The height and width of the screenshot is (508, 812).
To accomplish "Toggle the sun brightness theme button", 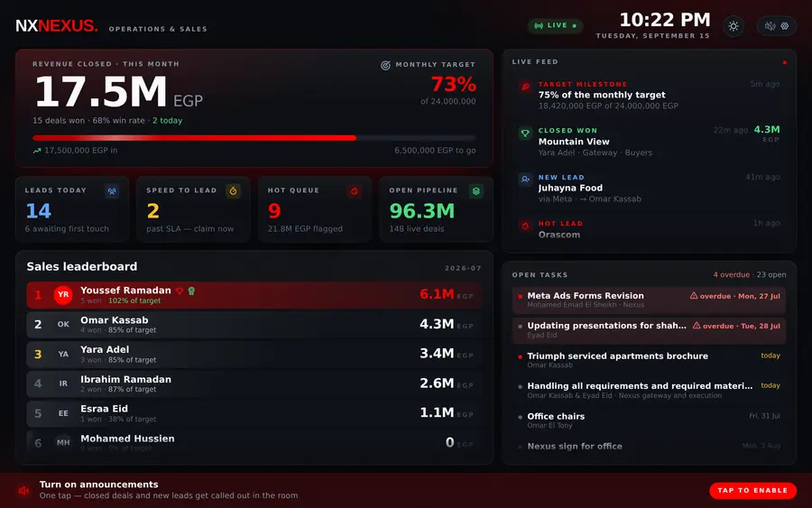I will [x=734, y=26].
